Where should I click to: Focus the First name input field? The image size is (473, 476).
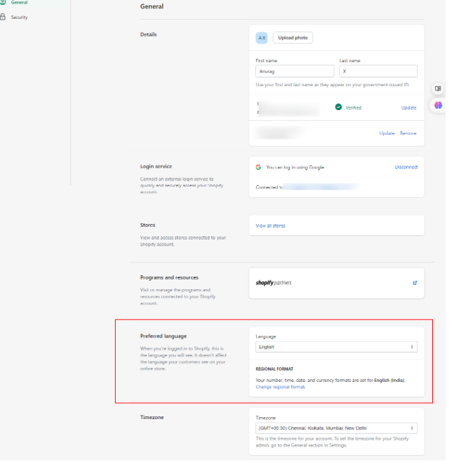(x=295, y=71)
